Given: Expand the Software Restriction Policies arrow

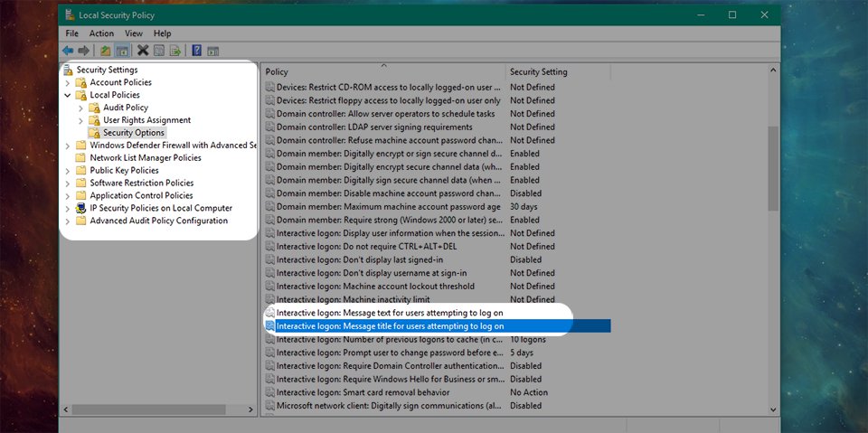Looking at the screenshot, I should (68, 184).
